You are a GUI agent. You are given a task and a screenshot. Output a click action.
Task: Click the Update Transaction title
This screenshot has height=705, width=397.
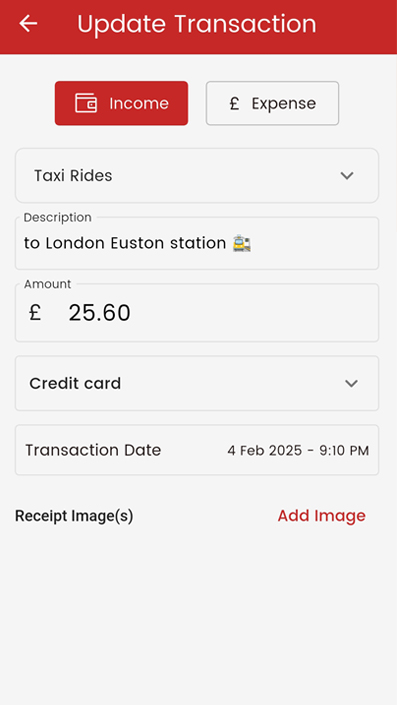point(197,24)
